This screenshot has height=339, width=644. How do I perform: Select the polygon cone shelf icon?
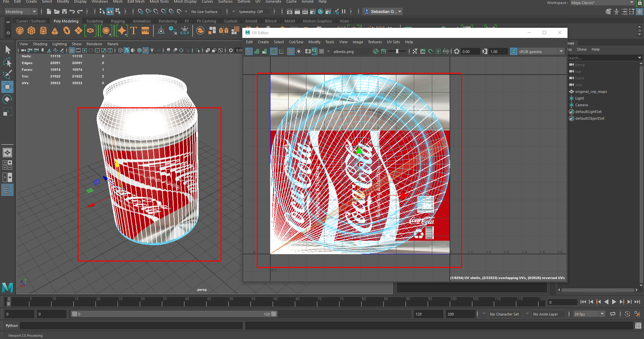coord(55,31)
